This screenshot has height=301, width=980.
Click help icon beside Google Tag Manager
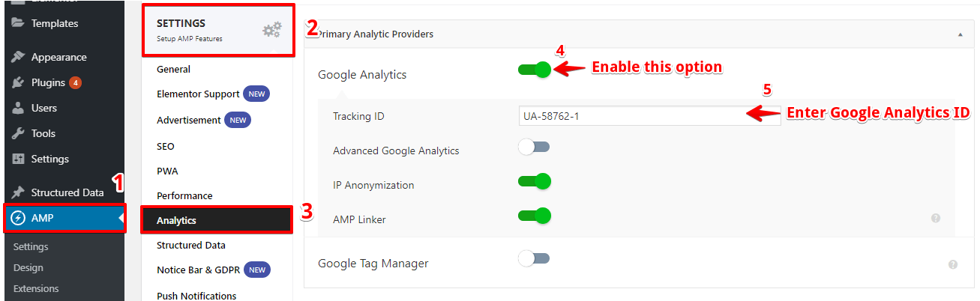click(952, 264)
